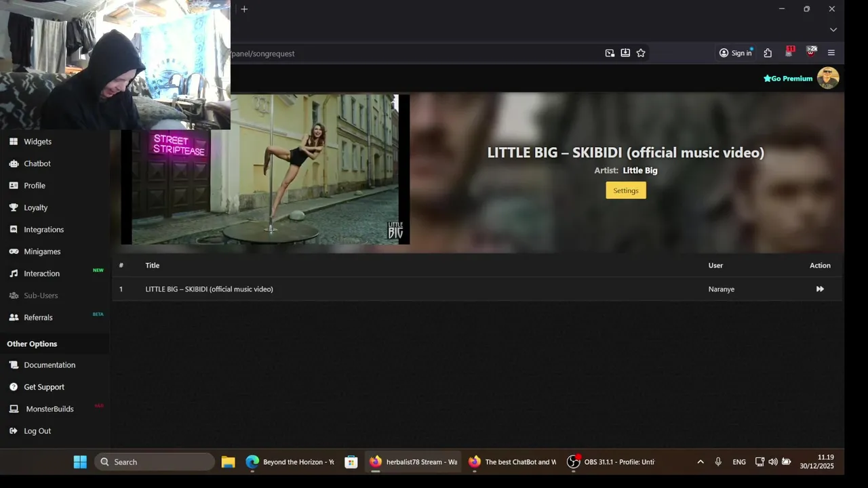
Task: Click the SKIBIDI music video thumbnail
Action: [265, 169]
